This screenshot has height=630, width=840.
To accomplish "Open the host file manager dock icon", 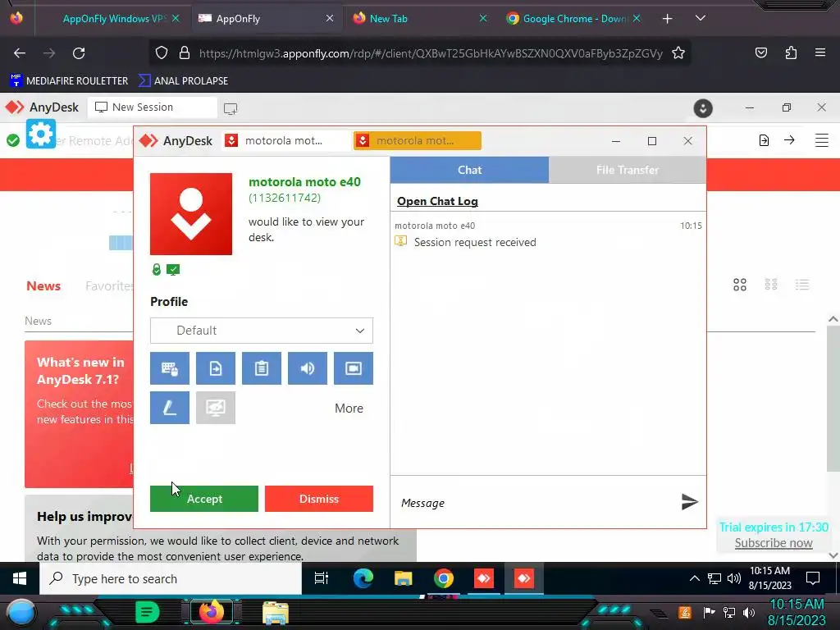I will [x=276, y=613].
